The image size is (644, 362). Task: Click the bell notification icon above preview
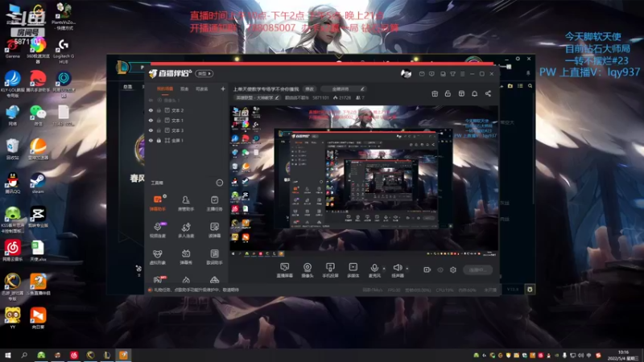[x=474, y=93]
